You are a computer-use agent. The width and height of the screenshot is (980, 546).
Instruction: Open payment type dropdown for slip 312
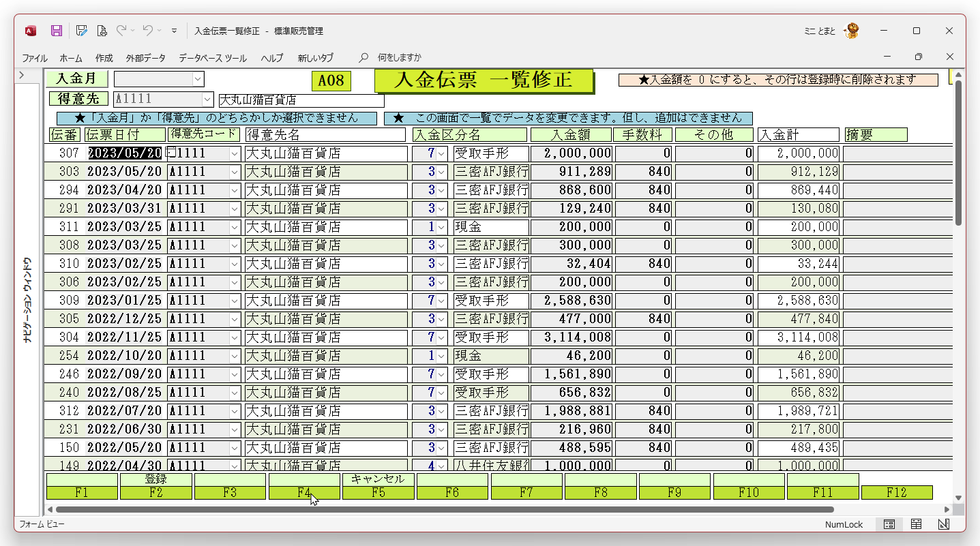pyautogui.click(x=442, y=411)
